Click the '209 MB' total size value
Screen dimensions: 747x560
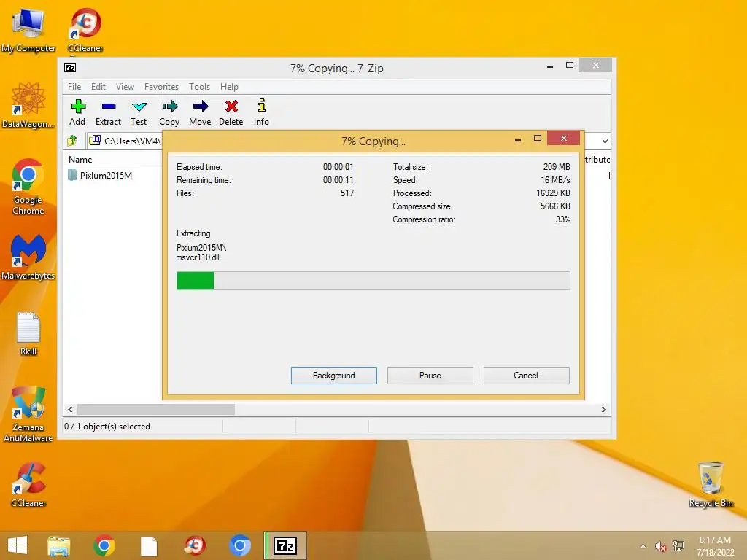557,167
